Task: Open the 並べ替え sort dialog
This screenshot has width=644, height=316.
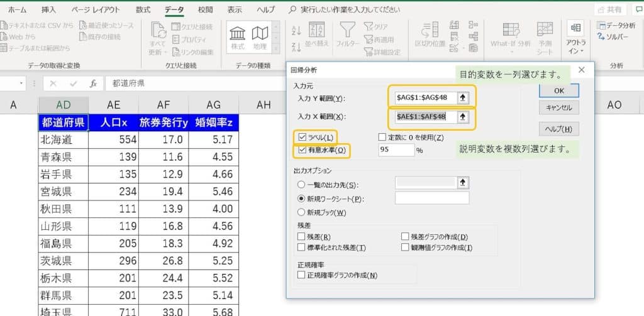Action: click(316, 34)
